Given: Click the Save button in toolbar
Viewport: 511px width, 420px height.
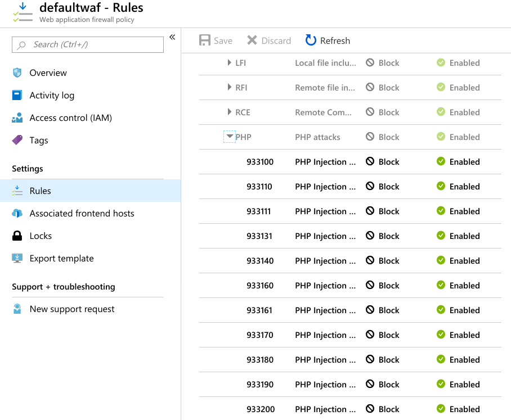Looking at the screenshot, I should [216, 40].
